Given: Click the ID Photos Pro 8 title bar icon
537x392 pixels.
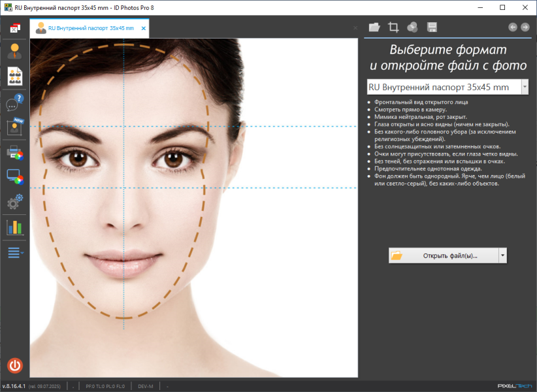Looking at the screenshot, I should point(8,8).
